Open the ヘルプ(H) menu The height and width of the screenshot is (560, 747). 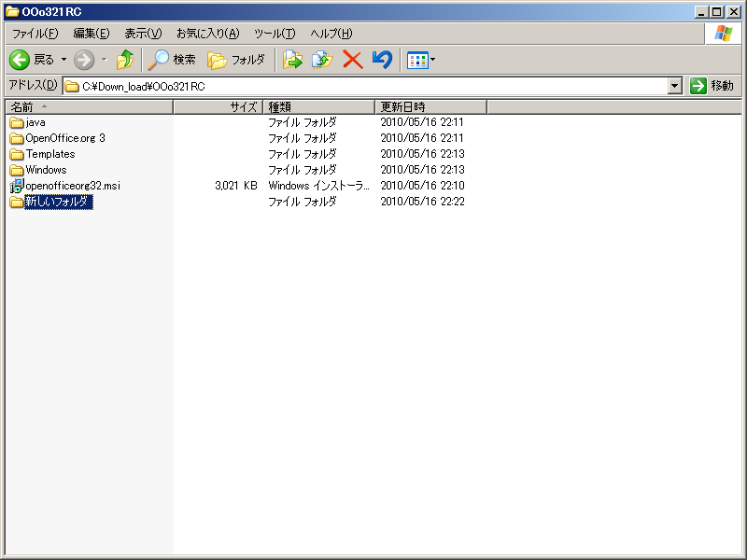(331, 34)
